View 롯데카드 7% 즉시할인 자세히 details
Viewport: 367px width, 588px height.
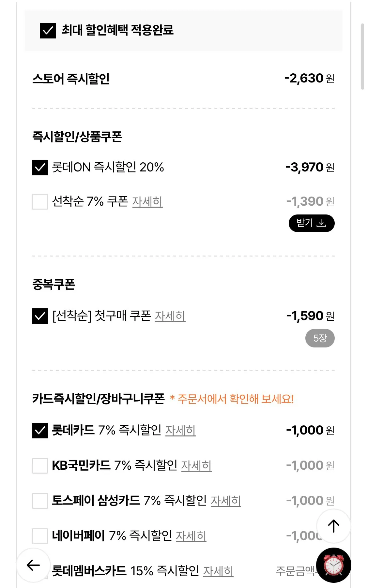(180, 431)
